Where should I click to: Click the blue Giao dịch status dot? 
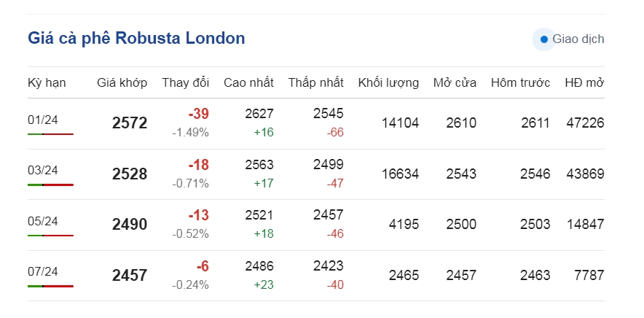[x=543, y=39]
